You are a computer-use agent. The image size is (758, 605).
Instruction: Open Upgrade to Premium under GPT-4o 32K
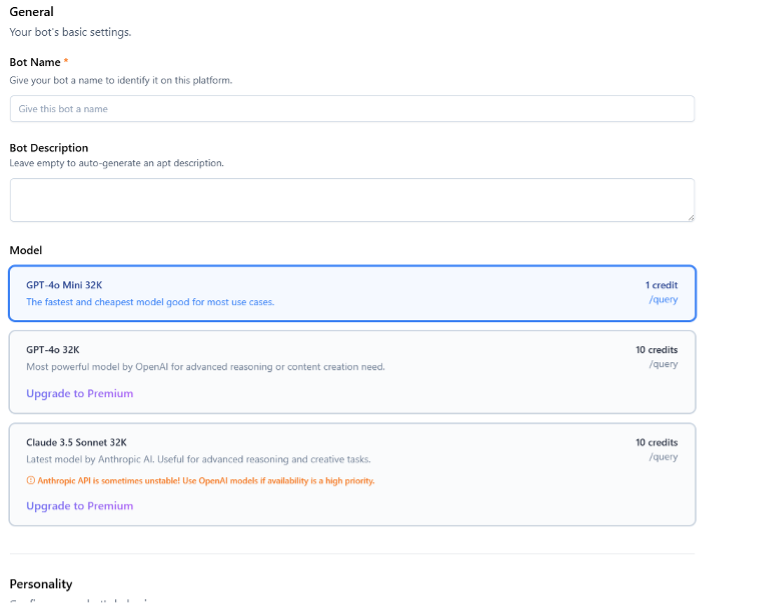[80, 394]
